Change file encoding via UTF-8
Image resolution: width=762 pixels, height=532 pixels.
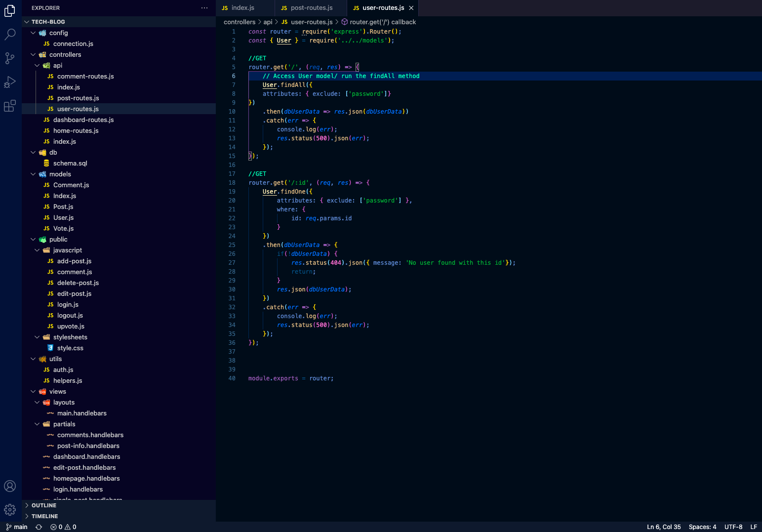[x=733, y=527]
